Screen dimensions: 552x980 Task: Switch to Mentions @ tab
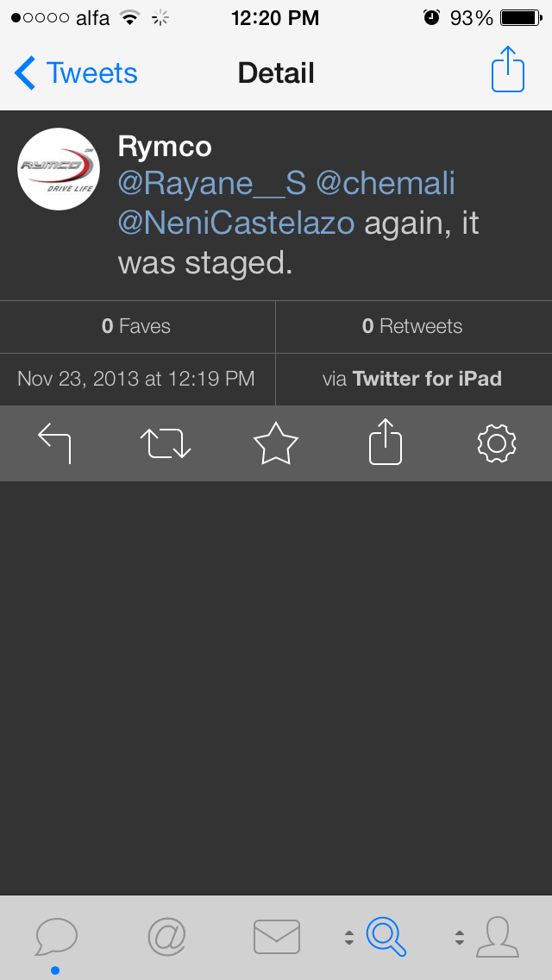[x=166, y=936]
